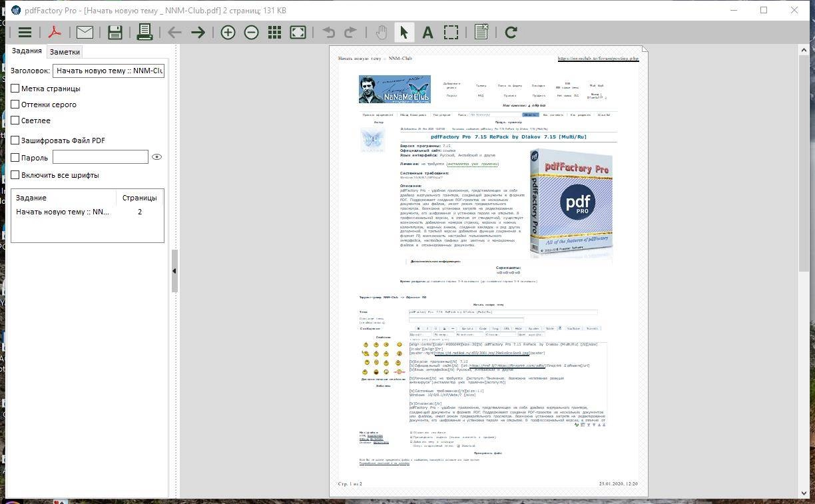This screenshot has height=504, width=815.
Task: Click the Страницы column header
Action: 140,198
